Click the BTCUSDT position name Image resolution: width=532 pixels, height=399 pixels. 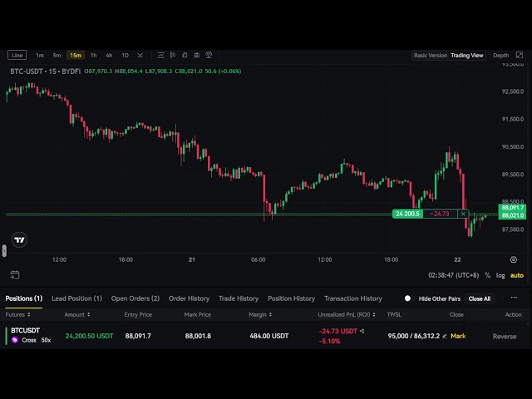pos(26,331)
